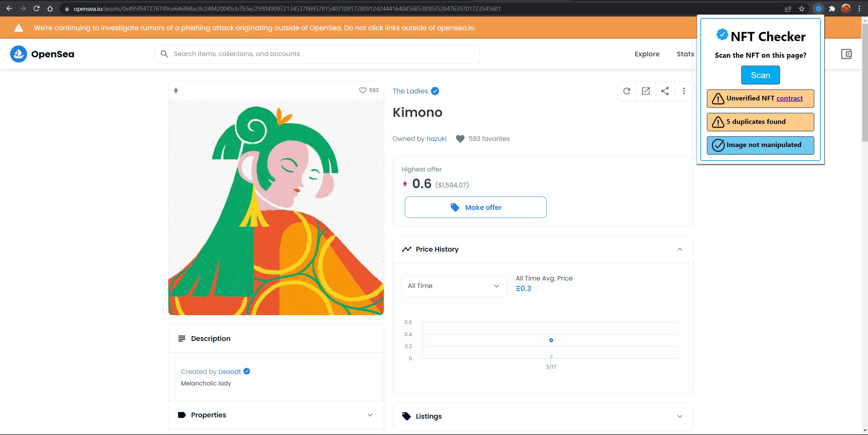Open the unverified contract link

point(789,98)
